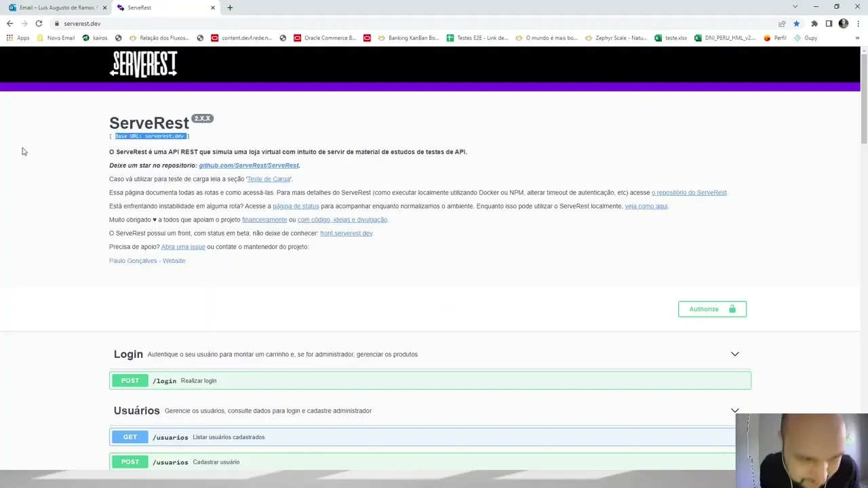Collapse the Login section with its chevron
868x488 pixels.
pyautogui.click(x=734, y=354)
